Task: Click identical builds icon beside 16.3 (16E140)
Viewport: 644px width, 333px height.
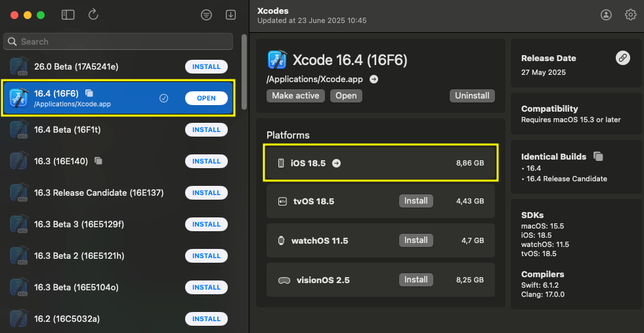Action: click(98, 161)
